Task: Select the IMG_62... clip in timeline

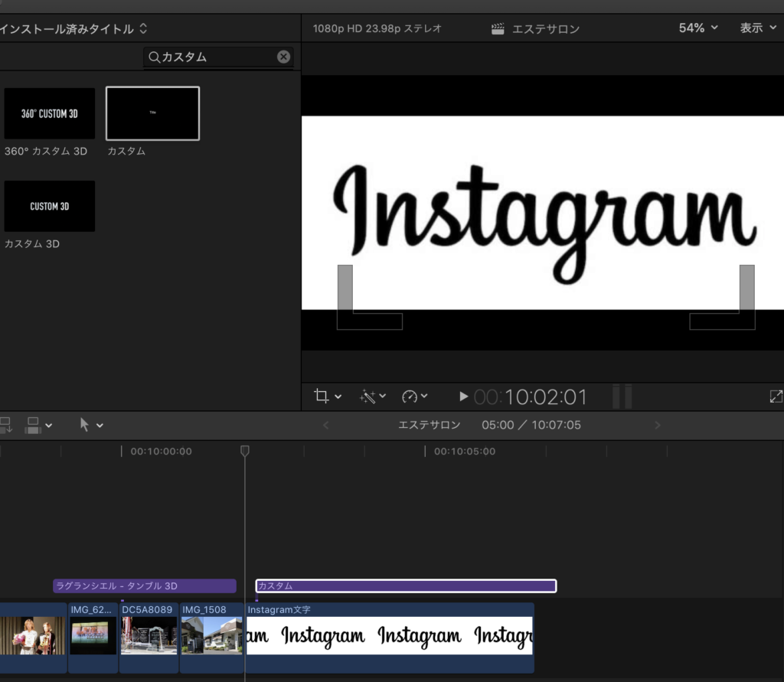Action: (93, 638)
